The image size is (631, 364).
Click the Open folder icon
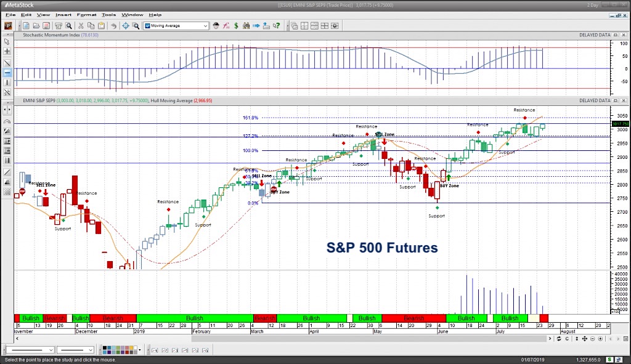click(36, 26)
